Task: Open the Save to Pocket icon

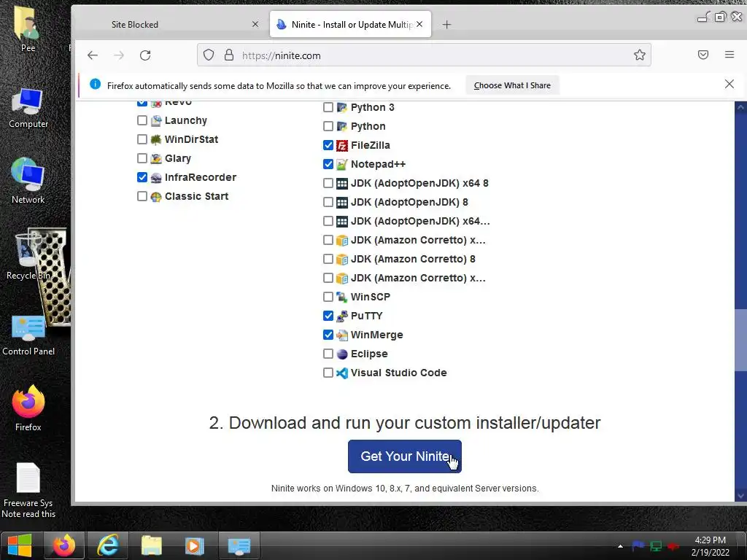Action: (703, 55)
